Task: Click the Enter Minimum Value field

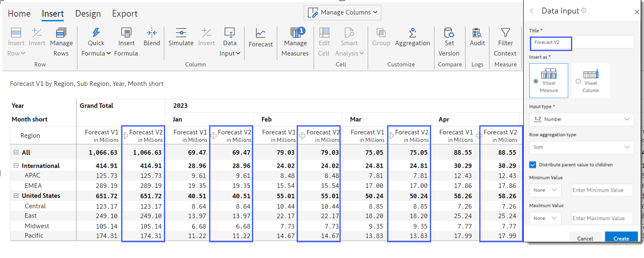Action: (602, 190)
